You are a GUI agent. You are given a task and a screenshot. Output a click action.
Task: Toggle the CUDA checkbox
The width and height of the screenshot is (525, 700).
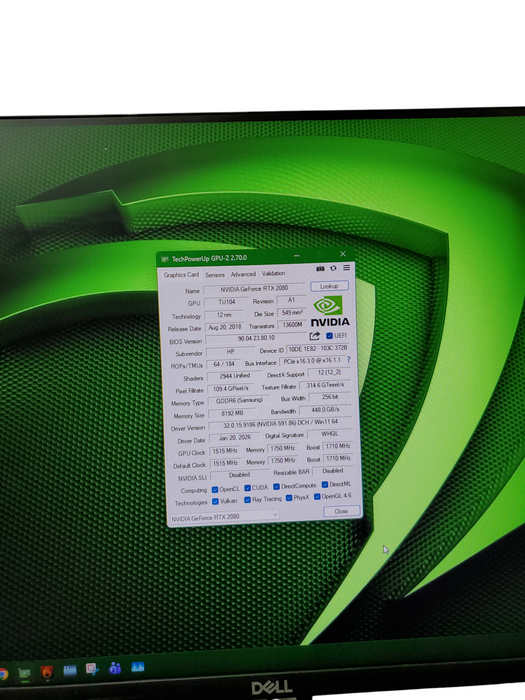point(247,488)
